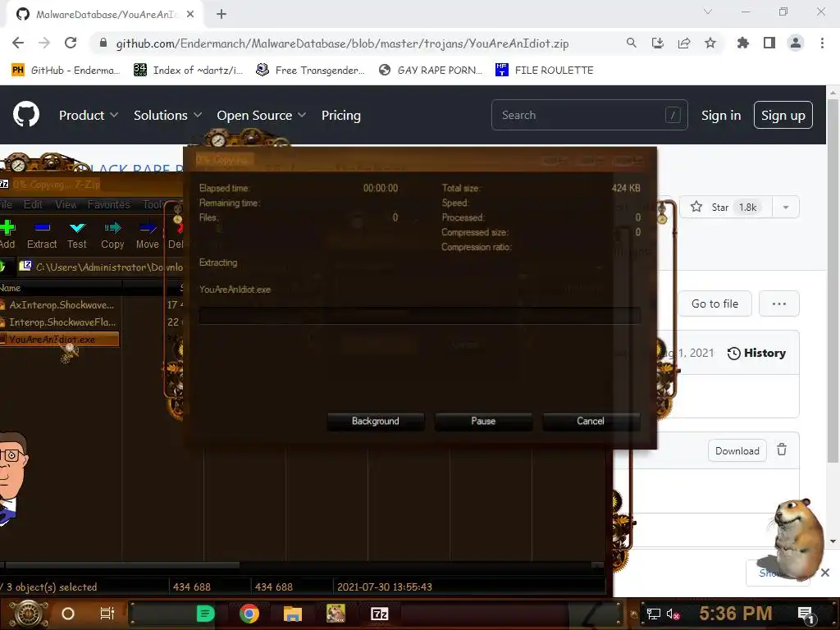Click the Download button on GitHub

click(x=737, y=451)
